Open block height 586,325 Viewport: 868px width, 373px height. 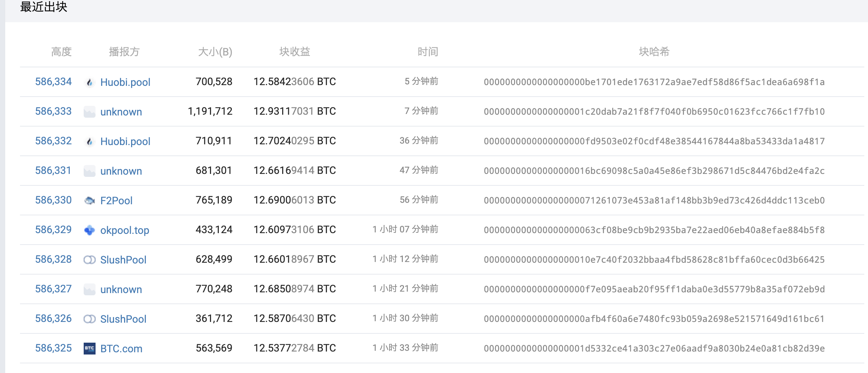point(53,348)
